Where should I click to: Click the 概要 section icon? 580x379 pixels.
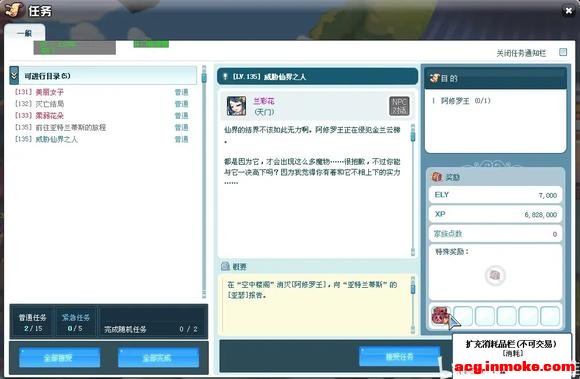click(225, 266)
